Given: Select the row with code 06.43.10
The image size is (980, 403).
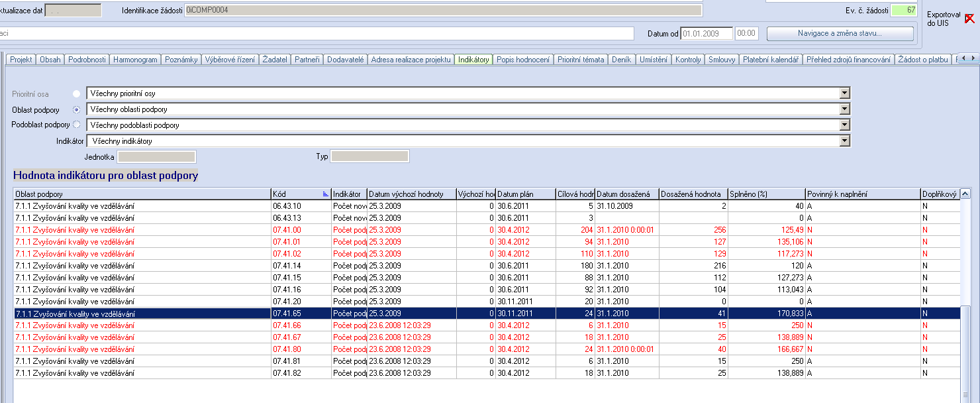Looking at the screenshot, I should click(x=487, y=206).
